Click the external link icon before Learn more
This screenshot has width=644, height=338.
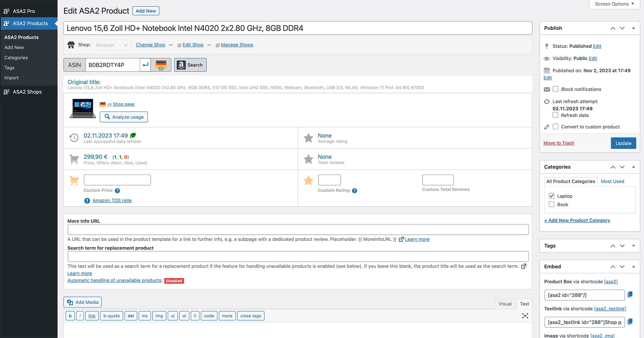[x=401, y=239]
